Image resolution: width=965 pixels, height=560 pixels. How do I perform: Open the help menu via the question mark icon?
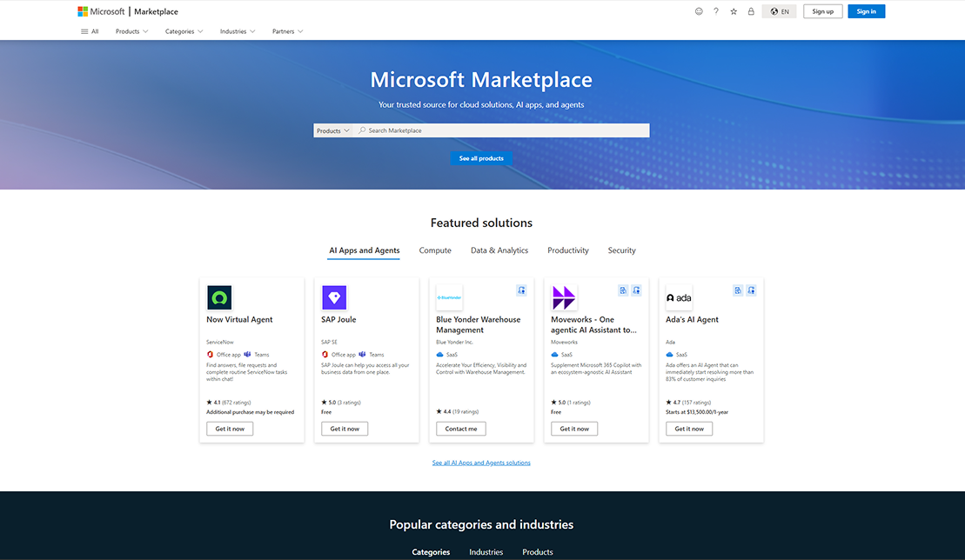[x=715, y=11]
